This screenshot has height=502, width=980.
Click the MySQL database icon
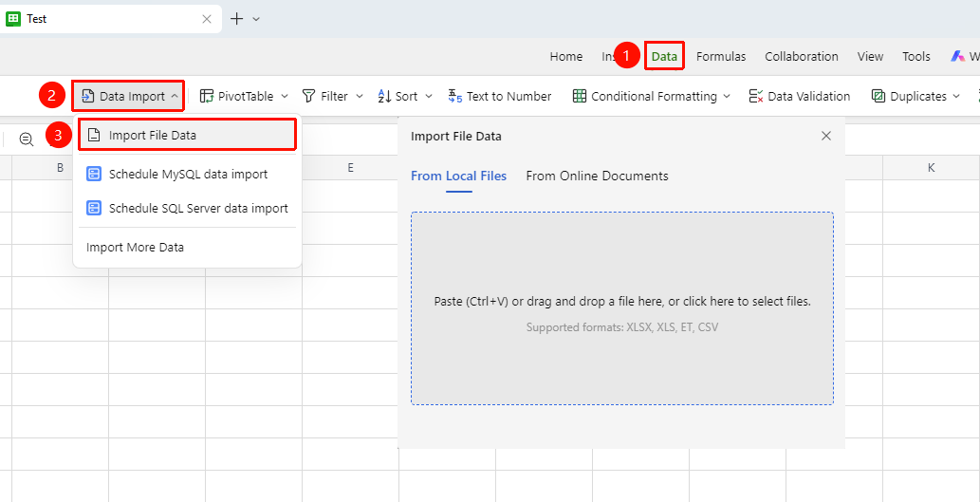click(94, 174)
